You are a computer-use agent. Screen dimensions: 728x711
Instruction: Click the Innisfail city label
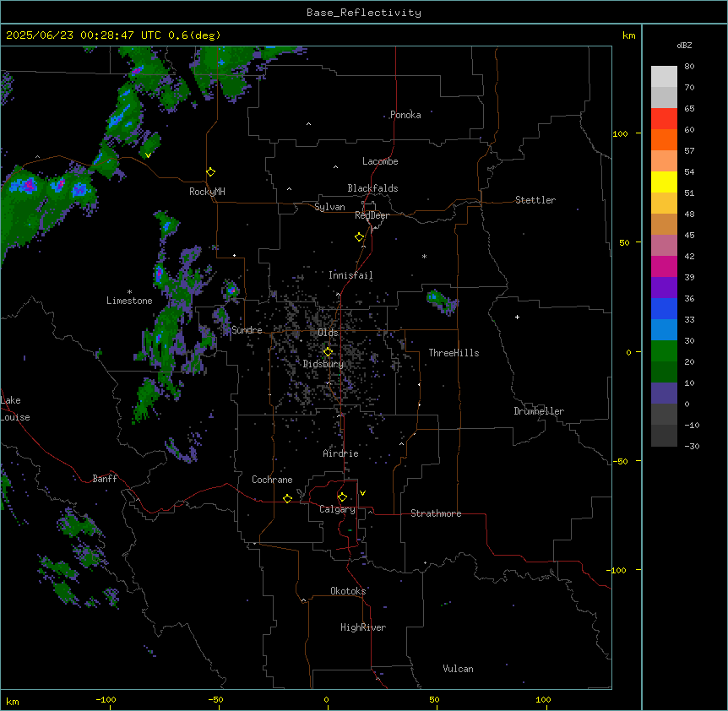point(350,275)
